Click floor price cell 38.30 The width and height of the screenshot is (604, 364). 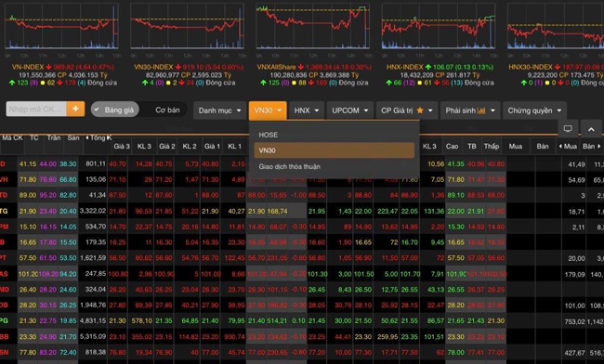point(68,164)
